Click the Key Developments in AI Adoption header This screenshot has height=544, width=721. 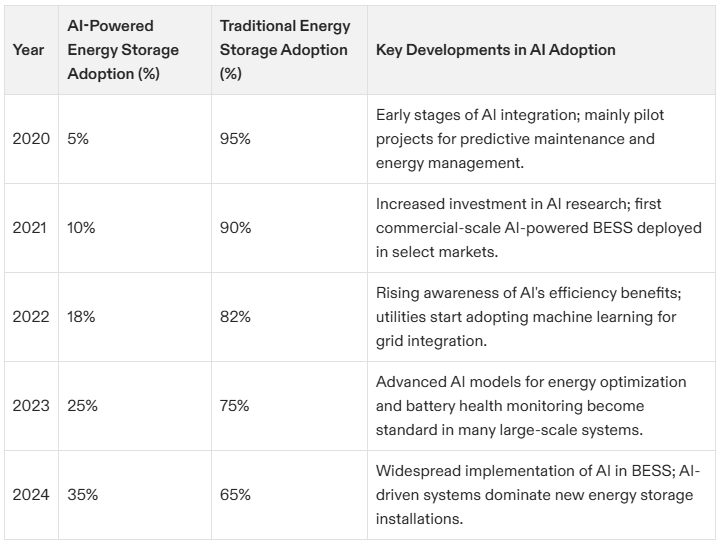[495, 50]
